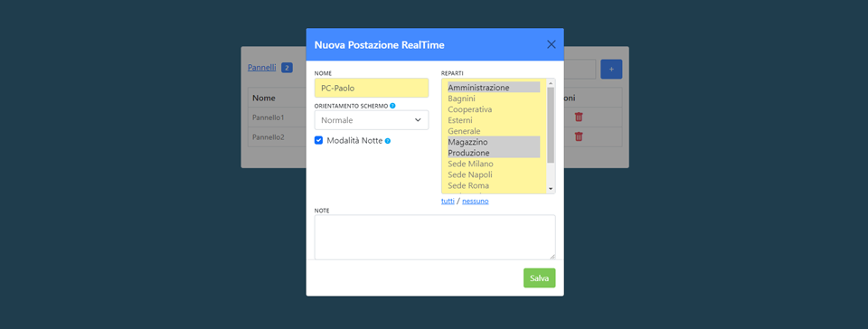This screenshot has width=868, height=329.
Task: Click the Orientamento Schermo help icon
Action: (392, 106)
